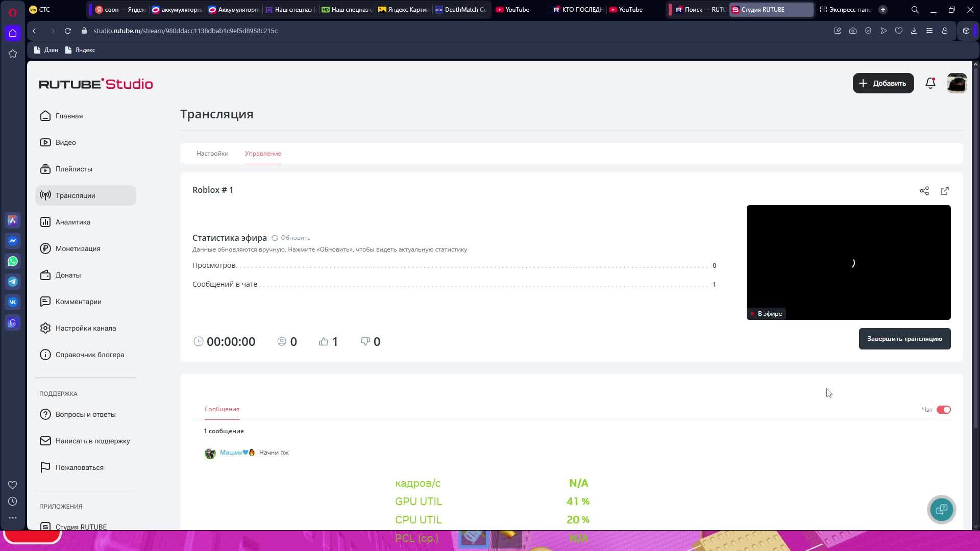Open Telegram in Opera sidebar
The image size is (980, 551).
click(x=13, y=282)
